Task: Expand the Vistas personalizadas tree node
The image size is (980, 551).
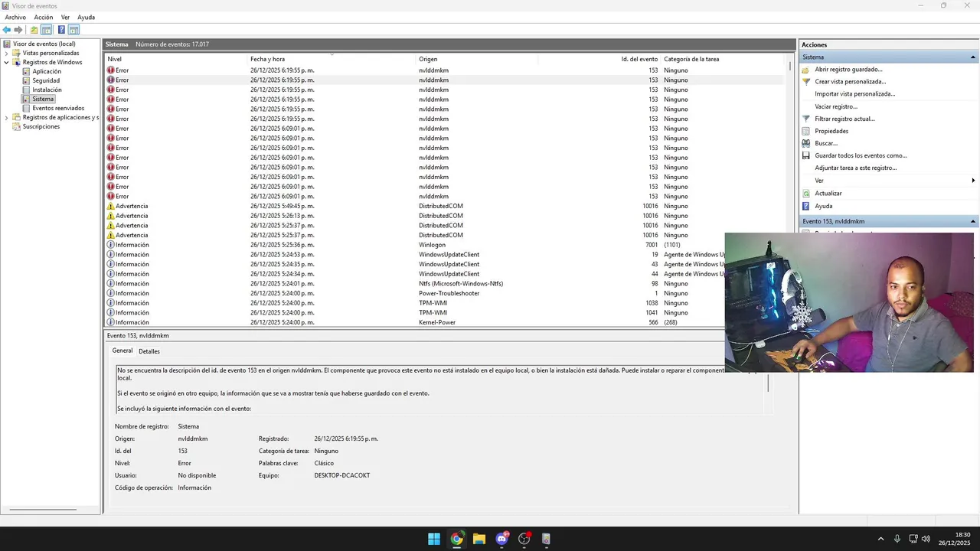Action: coord(7,54)
